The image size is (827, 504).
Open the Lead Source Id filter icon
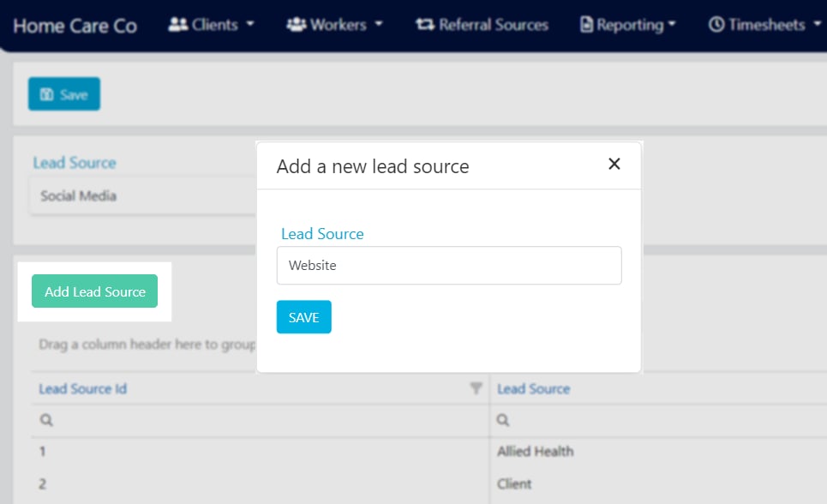pos(476,389)
